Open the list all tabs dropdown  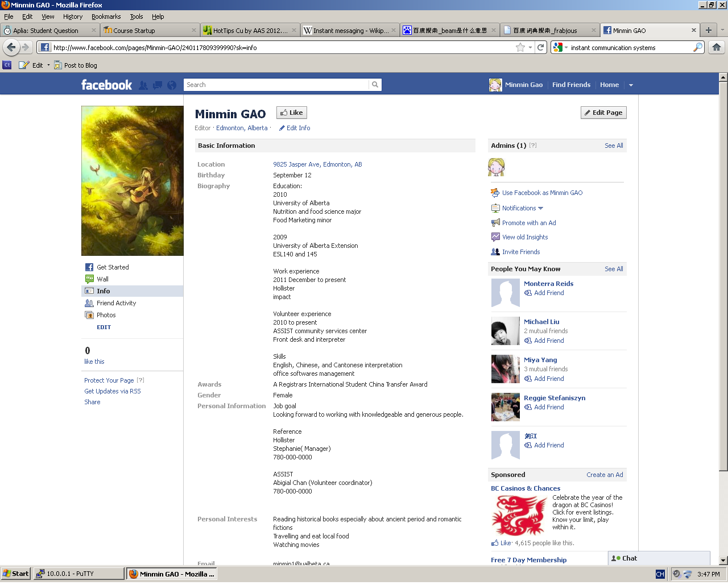coord(722,30)
